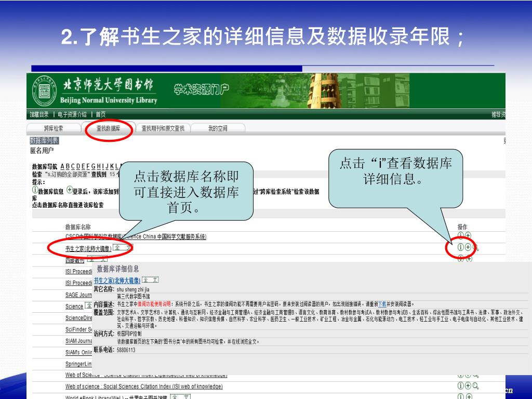Image resolution: width=532 pixels, height=399 pixels.
Task: Click red 借阅功能使用说明 link in popup
Action: [x=154, y=304]
